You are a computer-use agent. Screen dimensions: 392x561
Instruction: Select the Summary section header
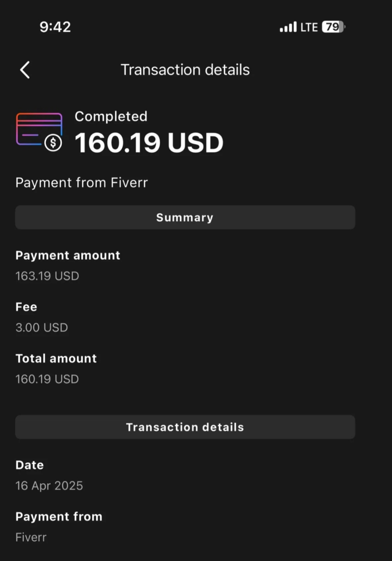[x=185, y=217]
